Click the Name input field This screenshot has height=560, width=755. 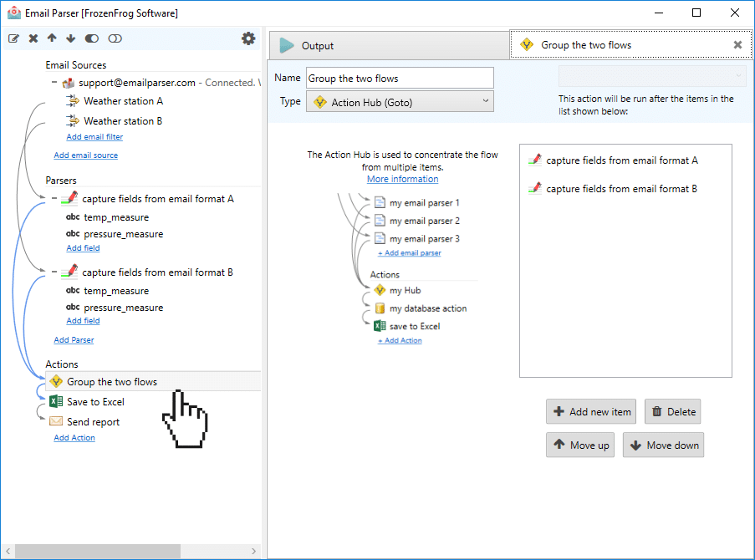[400, 78]
